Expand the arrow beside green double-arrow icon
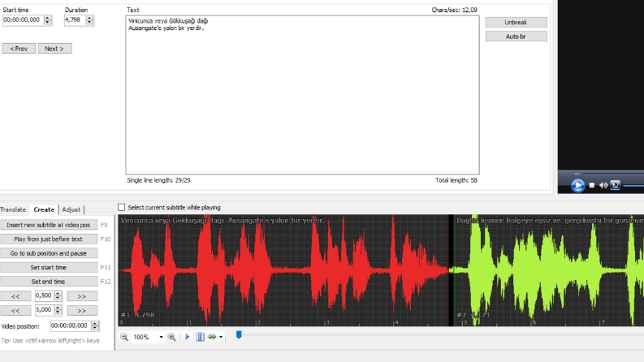Screen dimensions: 644x362 click(221, 337)
